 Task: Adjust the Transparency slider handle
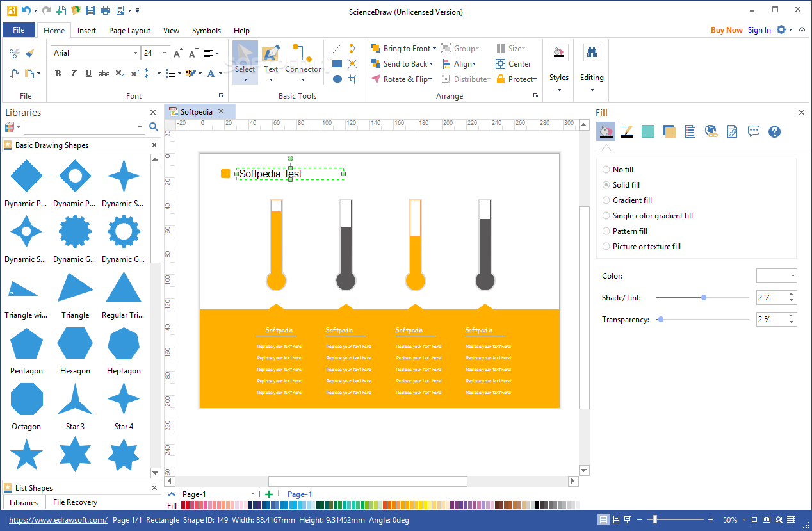click(661, 319)
